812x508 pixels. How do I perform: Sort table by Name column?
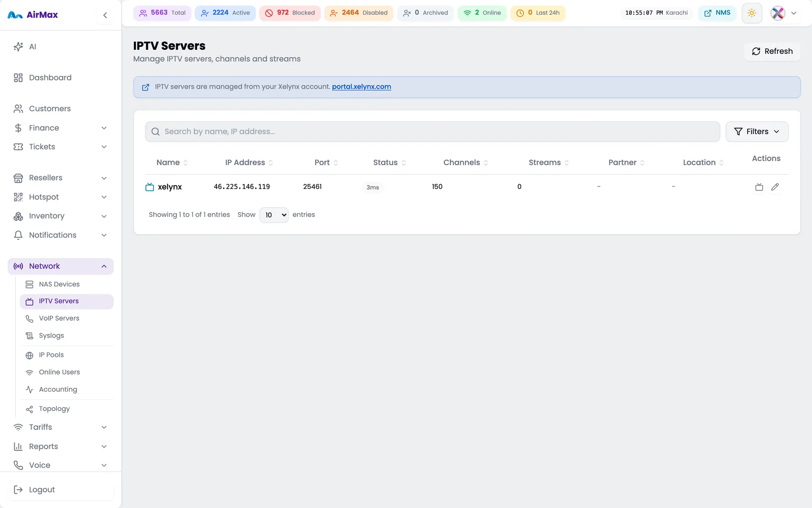coord(172,163)
